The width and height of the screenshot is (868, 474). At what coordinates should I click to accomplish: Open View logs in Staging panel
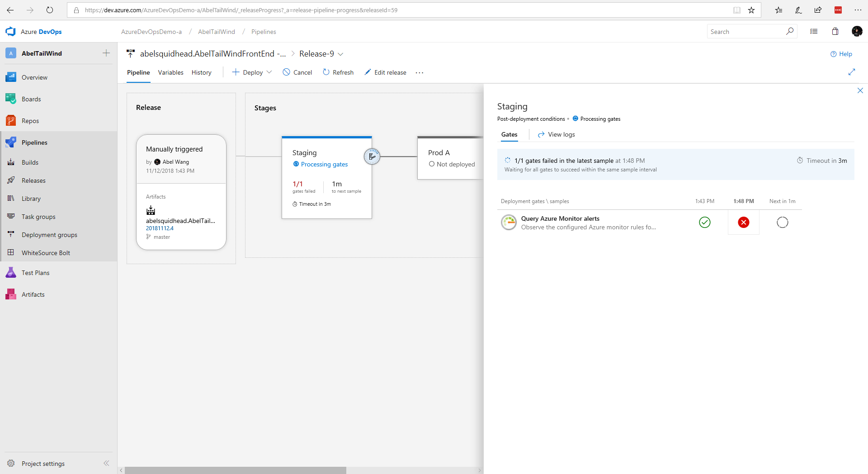click(x=557, y=134)
